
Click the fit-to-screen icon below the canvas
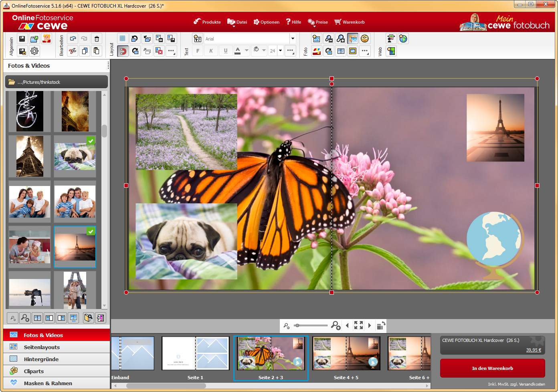click(358, 325)
